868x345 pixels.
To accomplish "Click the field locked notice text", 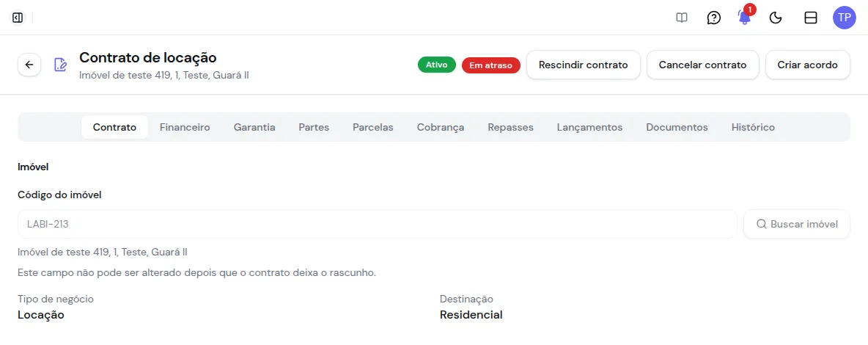I will click(x=197, y=273).
